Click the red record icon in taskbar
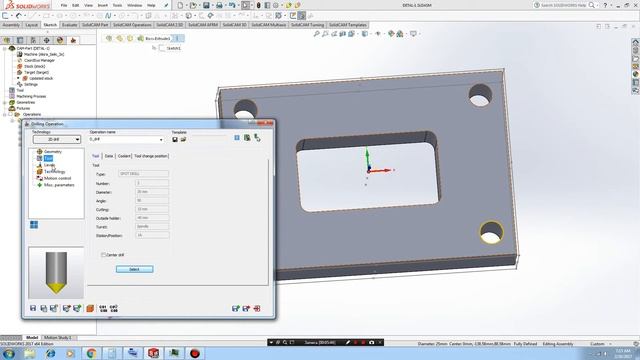This screenshot has width=640, height=360. pyautogui.click(x=195, y=353)
